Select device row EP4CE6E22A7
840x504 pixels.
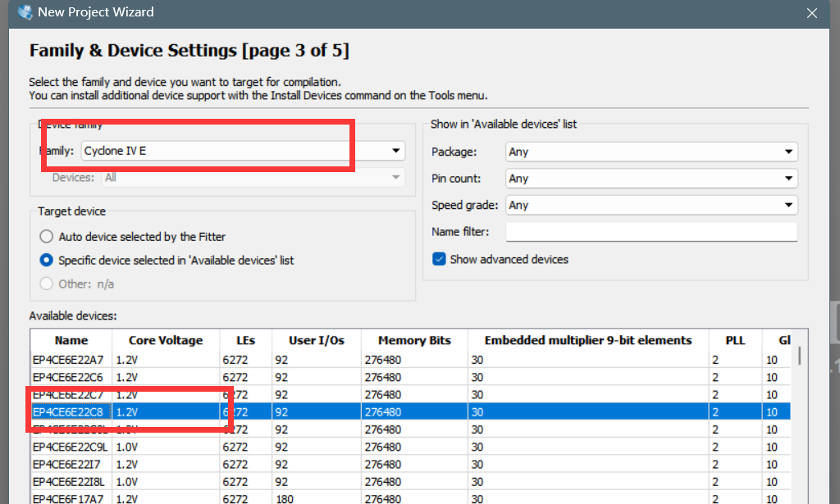pos(410,360)
